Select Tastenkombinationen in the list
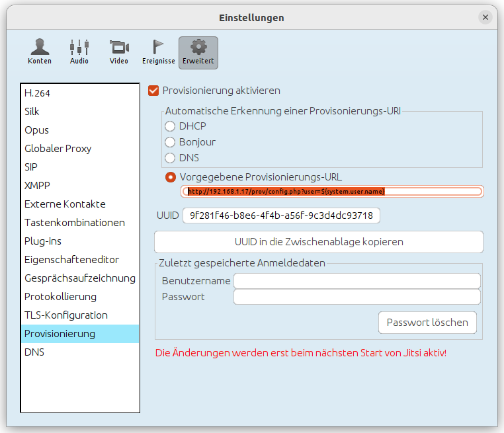The image size is (504, 433). point(75,223)
